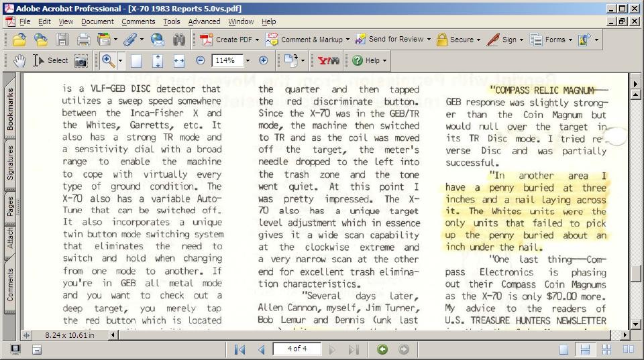
Task: Expand the Create PDF dropdown arrow
Action: tap(257, 40)
